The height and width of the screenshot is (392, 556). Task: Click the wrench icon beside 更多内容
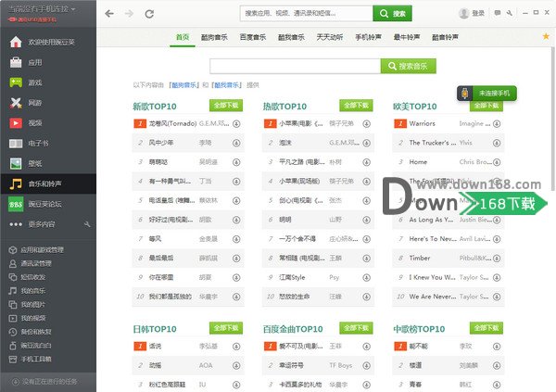(x=87, y=224)
